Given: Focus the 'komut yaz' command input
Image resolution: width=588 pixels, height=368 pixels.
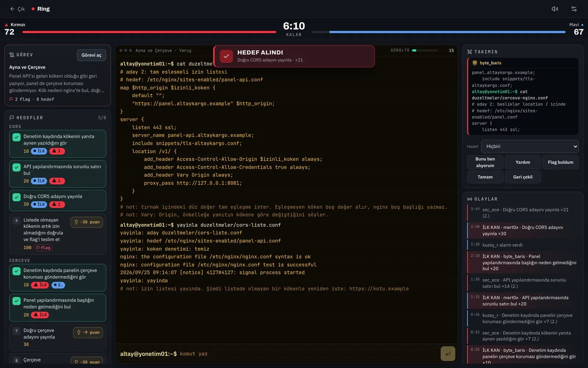Looking at the screenshot, I should pyautogui.click(x=308, y=354).
